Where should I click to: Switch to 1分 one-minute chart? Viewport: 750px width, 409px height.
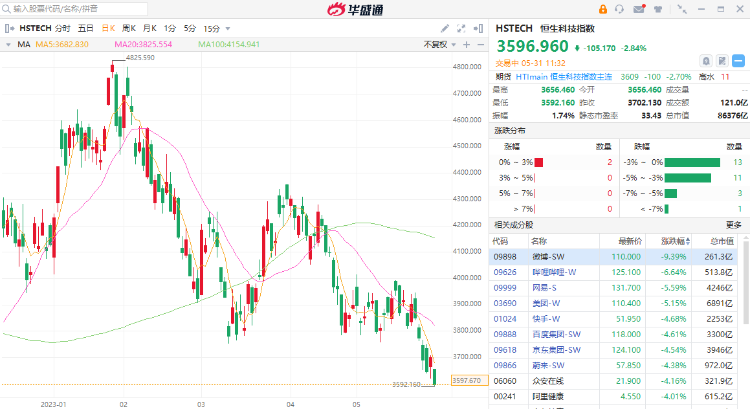(170, 29)
